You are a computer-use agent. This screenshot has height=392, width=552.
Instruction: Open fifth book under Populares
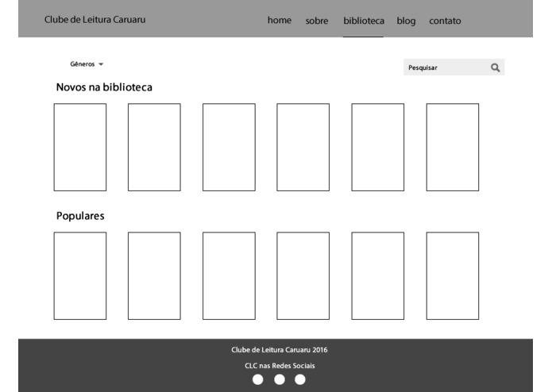(378, 275)
